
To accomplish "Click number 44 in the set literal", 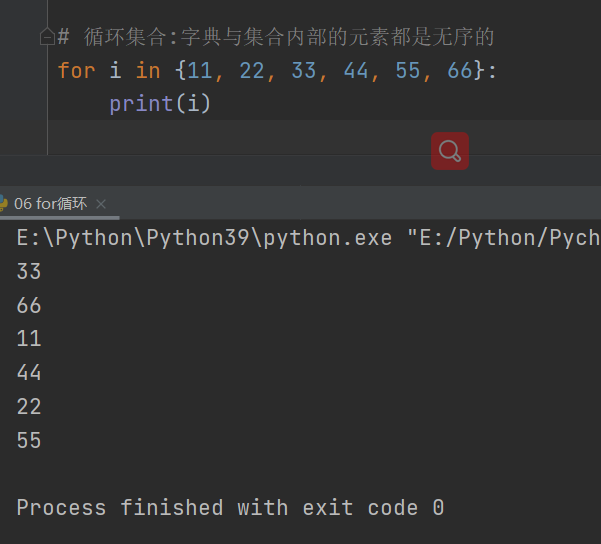I will pos(355,70).
